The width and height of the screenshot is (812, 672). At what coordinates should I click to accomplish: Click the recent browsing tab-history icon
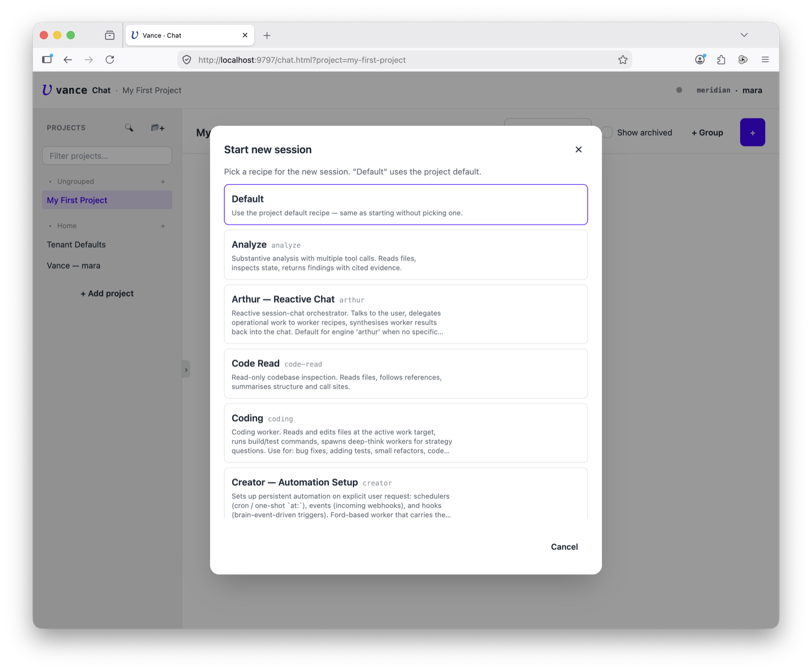(x=110, y=35)
